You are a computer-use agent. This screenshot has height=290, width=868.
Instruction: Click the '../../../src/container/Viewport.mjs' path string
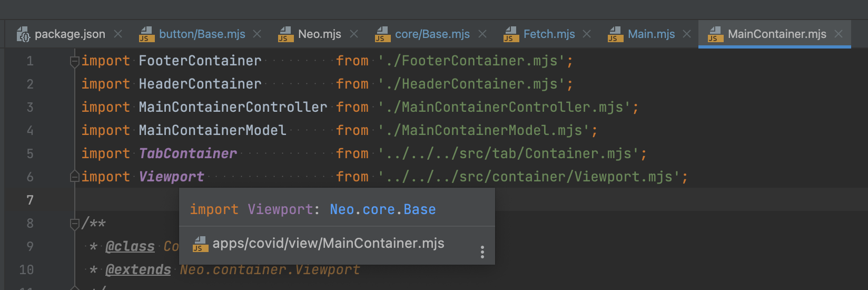(529, 177)
